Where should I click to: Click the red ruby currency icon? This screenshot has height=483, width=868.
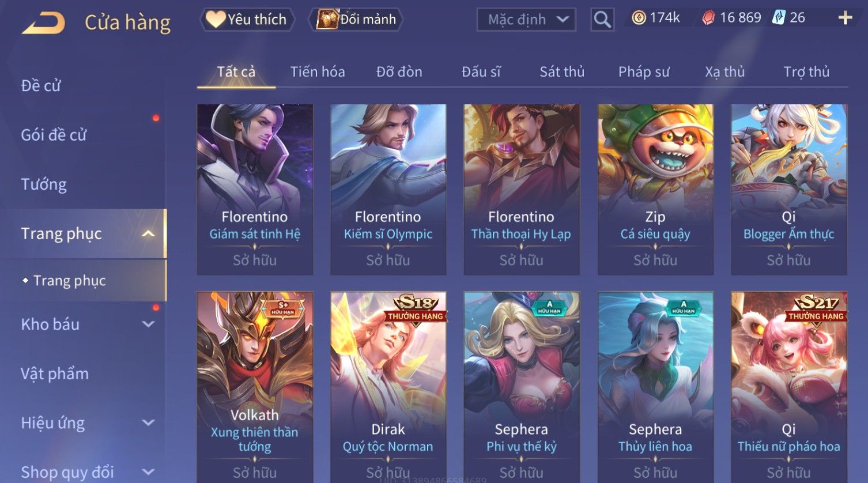tap(708, 18)
